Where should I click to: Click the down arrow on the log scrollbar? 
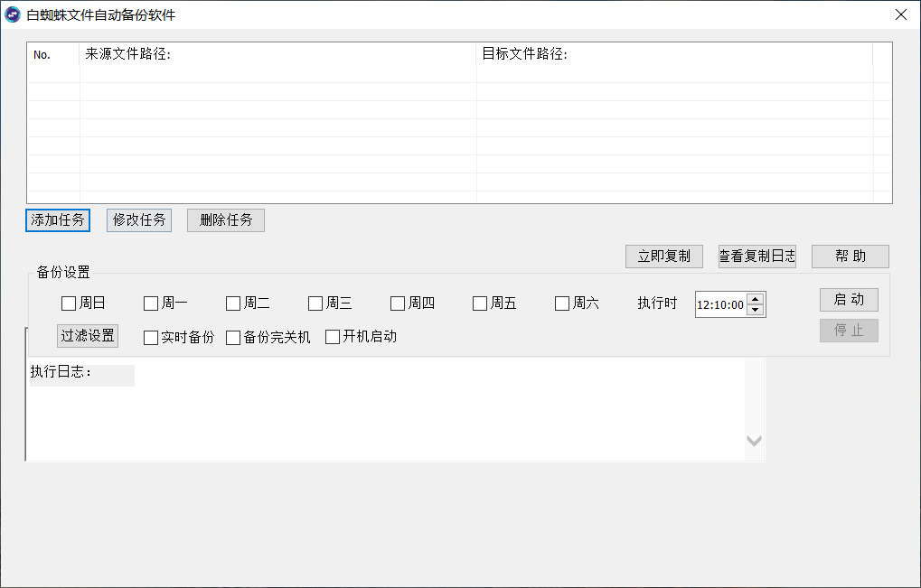pyautogui.click(x=754, y=442)
